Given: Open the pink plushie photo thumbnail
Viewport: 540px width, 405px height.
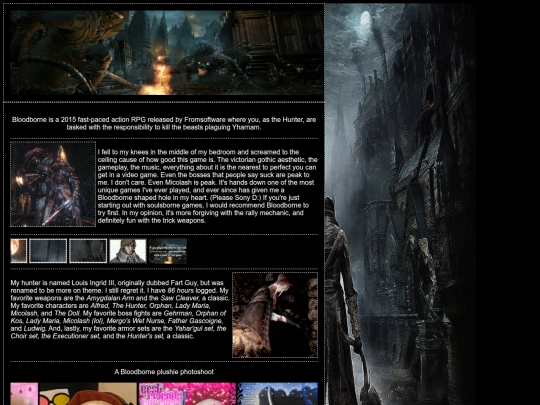Looking at the screenshot, I should click(24, 394).
